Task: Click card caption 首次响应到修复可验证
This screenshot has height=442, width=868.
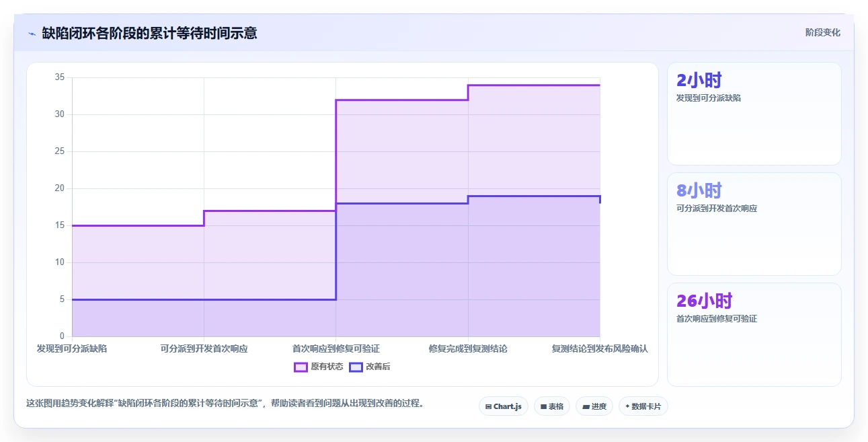Action: click(717, 319)
